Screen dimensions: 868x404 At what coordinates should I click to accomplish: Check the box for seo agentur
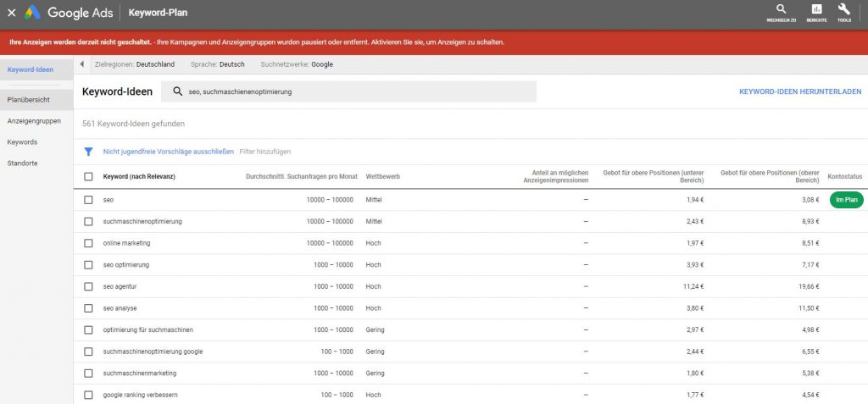88,286
